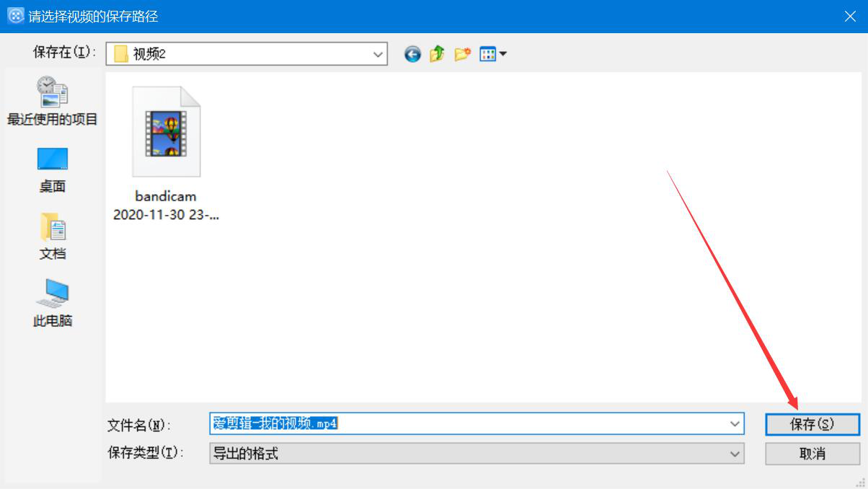The image size is (868, 489).
Task: Select This PC in sidebar
Action: click(52, 304)
